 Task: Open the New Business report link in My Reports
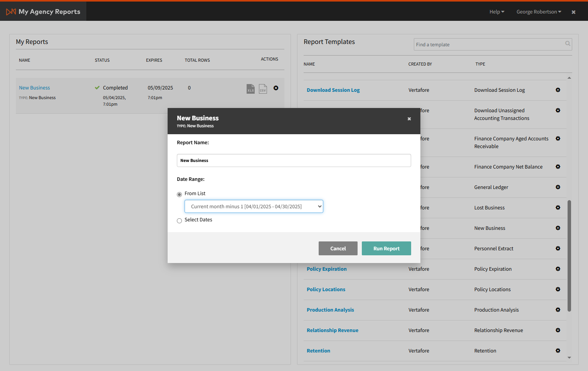pos(34,88)
